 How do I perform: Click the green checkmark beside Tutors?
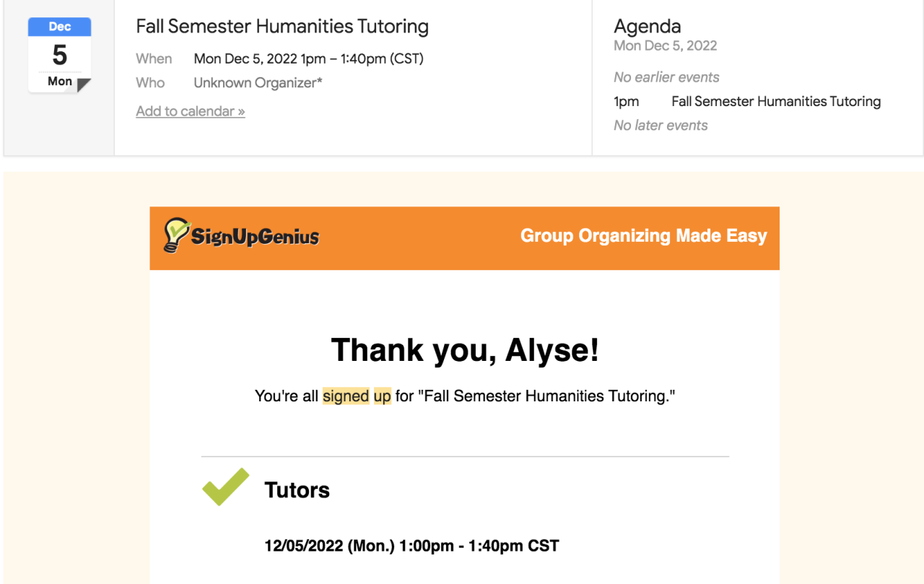click(225, 487)
